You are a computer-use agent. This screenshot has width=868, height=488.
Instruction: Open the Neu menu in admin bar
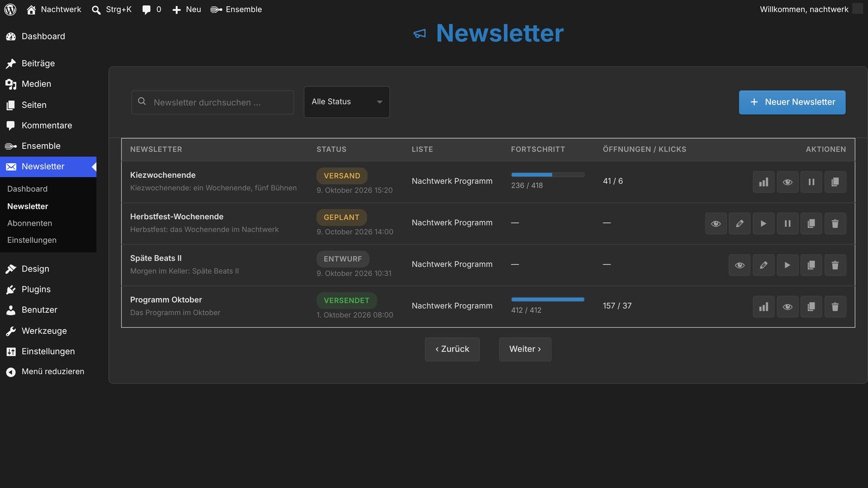187,9
